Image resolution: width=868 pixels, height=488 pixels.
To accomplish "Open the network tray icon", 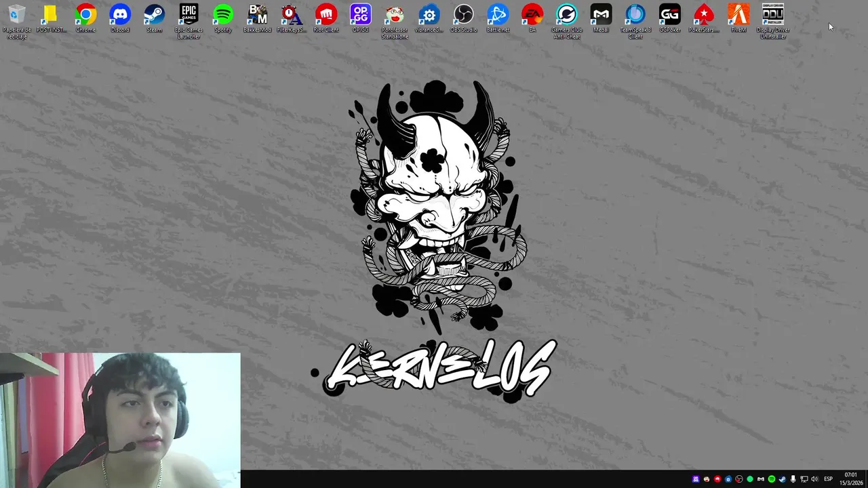I will tap(804, 479).
